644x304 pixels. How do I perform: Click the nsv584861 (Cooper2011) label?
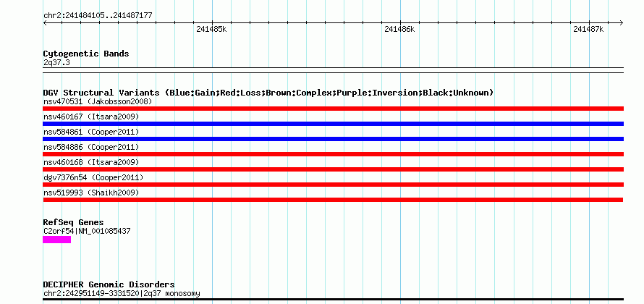[91, 132]
